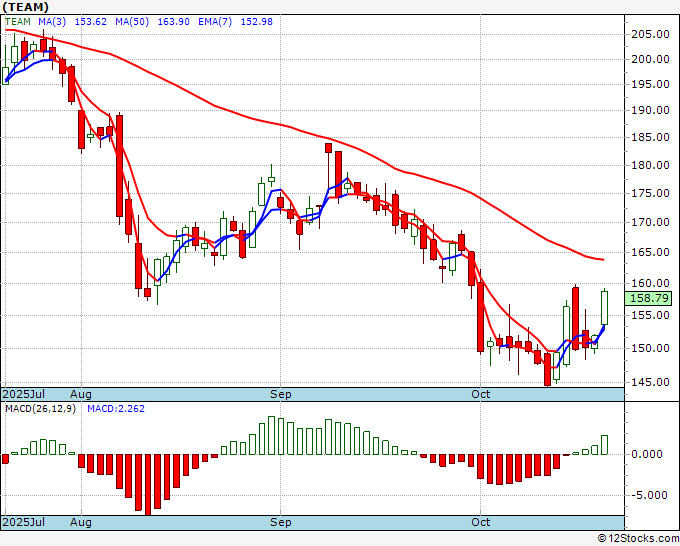Click the latest green candlestick near 158.79
The width and height of the screenshot is (680, 546).
604,308
